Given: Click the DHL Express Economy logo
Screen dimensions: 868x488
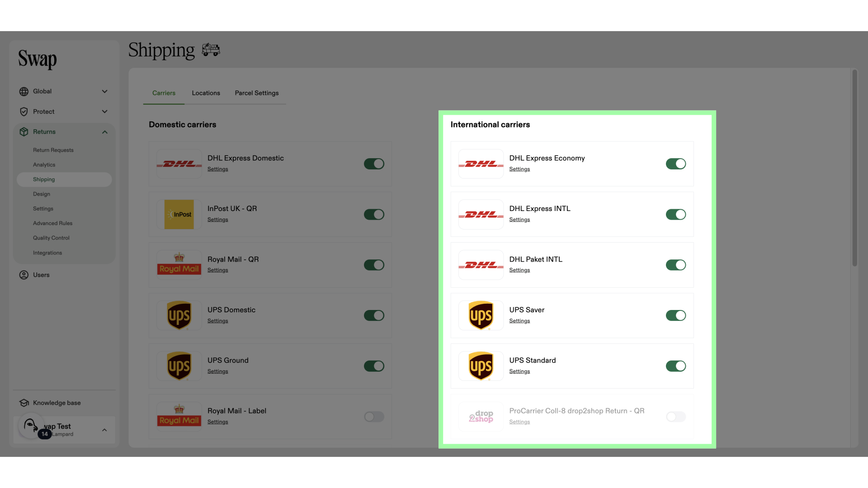Looking at the screenshot, I should 481,164.
